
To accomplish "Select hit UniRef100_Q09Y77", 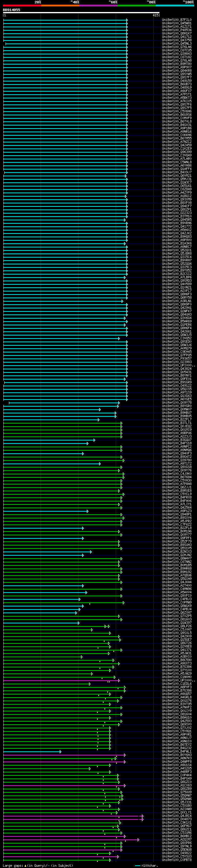I will pos(176,535).
